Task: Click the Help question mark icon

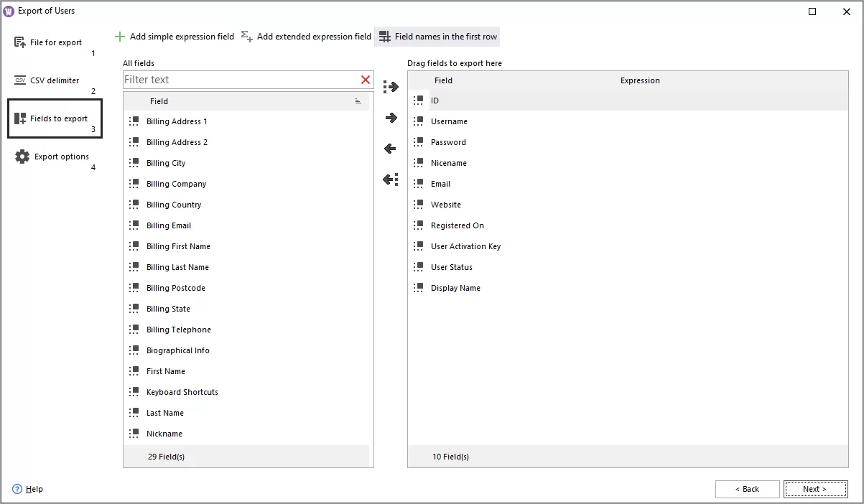Action: pyautogui.click(x=16, y=489)
